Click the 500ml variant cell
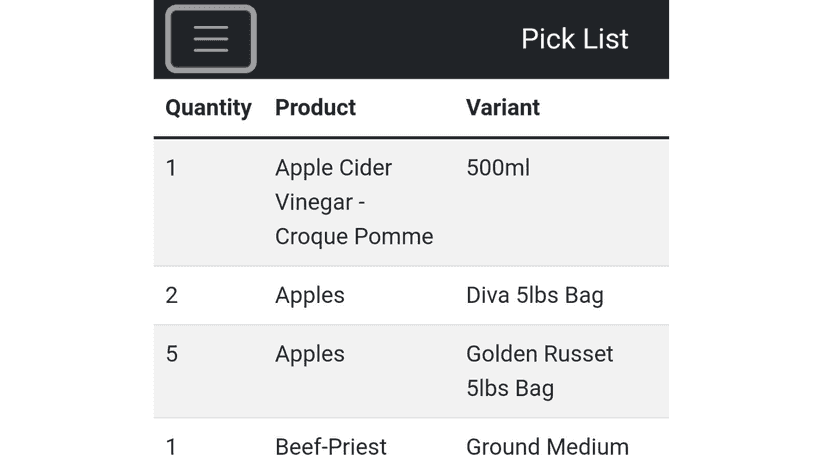Screen dimensions: 828x466 (x=498, y=168)
